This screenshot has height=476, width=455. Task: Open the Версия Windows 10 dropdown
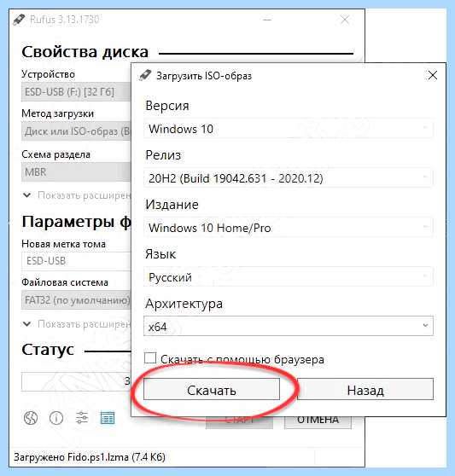[289, 129]
